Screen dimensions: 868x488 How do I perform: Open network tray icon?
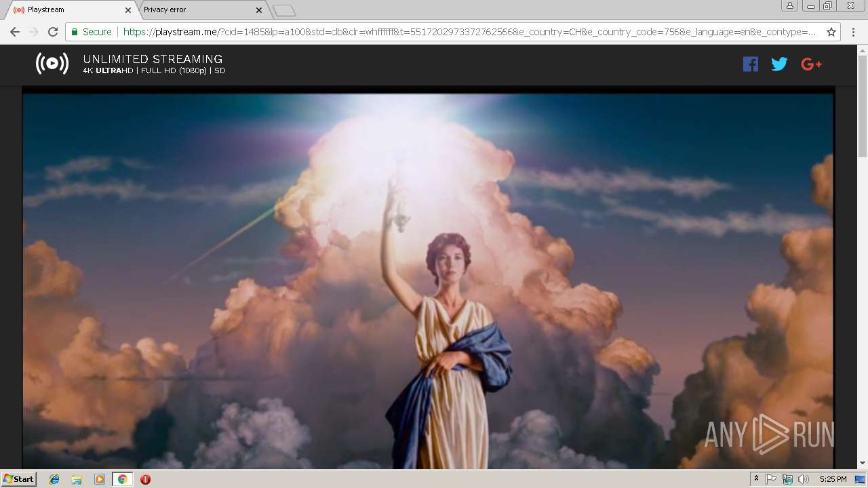point(787,479)
